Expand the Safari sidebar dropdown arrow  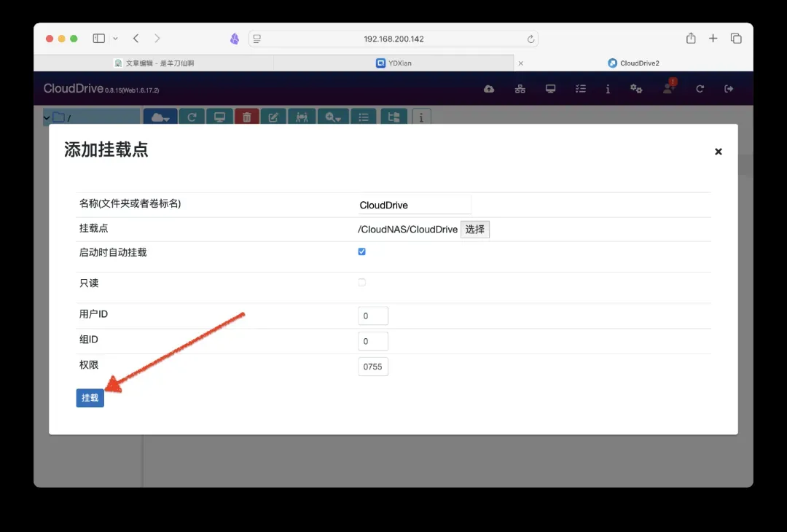pos(115,39)
